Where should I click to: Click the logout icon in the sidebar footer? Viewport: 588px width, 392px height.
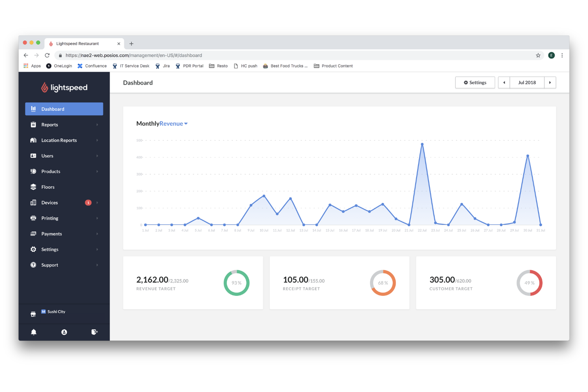pyautogui.click(x=94, y=332)
